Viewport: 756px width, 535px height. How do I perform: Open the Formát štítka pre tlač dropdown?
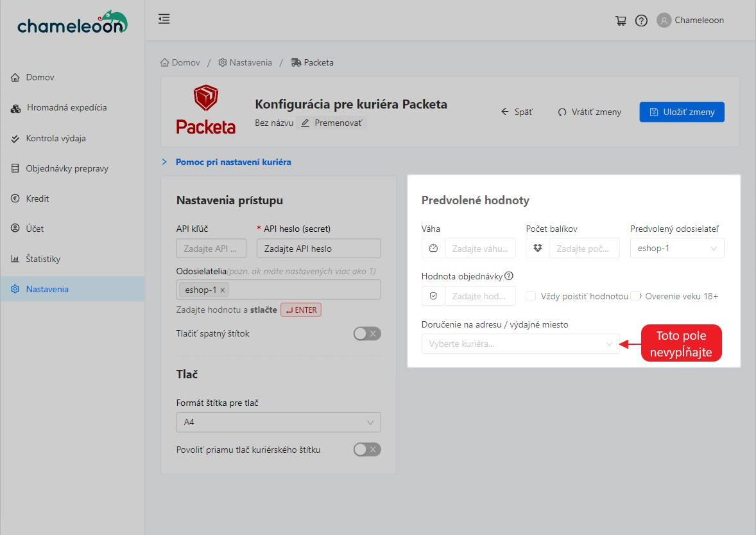[278, 422]
